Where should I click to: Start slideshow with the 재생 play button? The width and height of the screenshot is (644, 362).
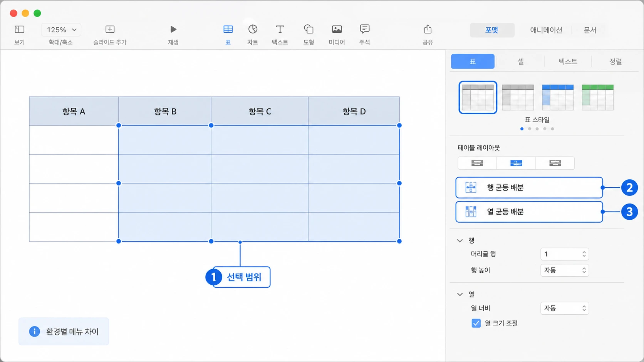click(173, 29)
